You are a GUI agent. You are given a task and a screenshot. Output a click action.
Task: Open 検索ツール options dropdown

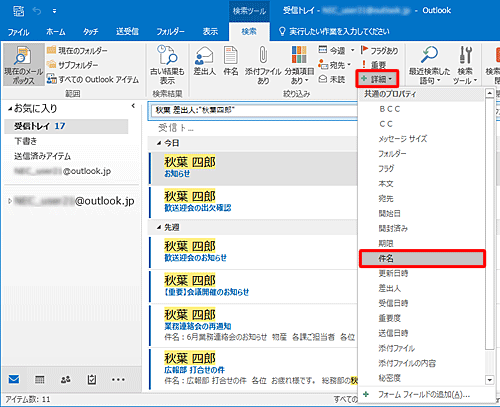click(x=465, y=65)
